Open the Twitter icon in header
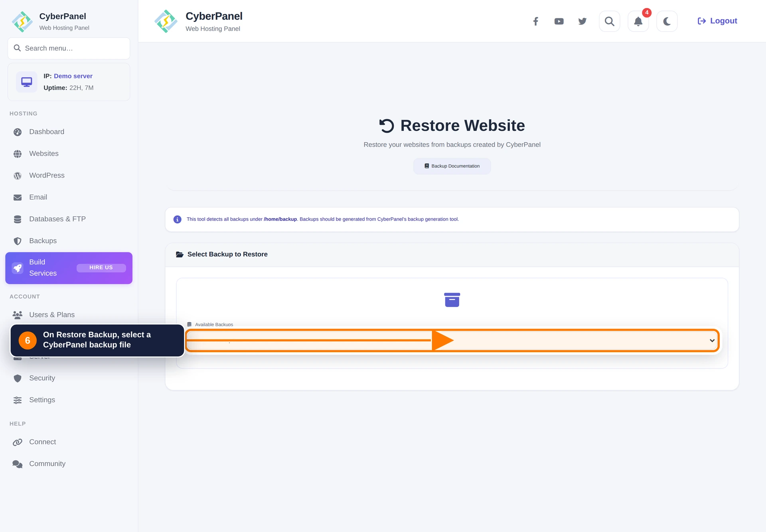The width and height of the screenshot is (766, 532). click(x=582, y=21)
